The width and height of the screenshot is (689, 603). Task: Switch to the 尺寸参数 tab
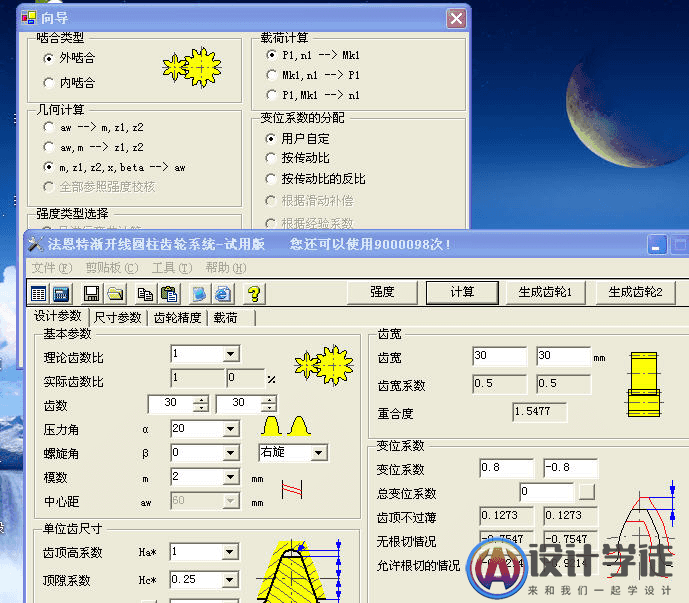(118, 317)
